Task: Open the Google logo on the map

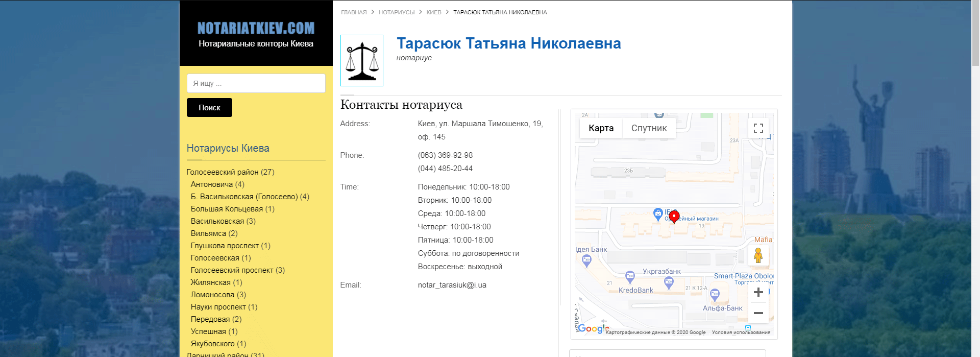Action: pos(593,329)
